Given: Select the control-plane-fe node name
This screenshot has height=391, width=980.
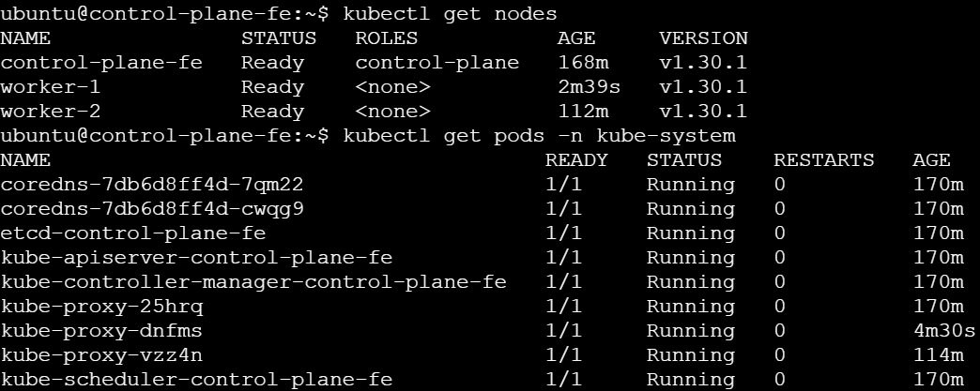Looking at the screenshot, I should pos(101,63).
